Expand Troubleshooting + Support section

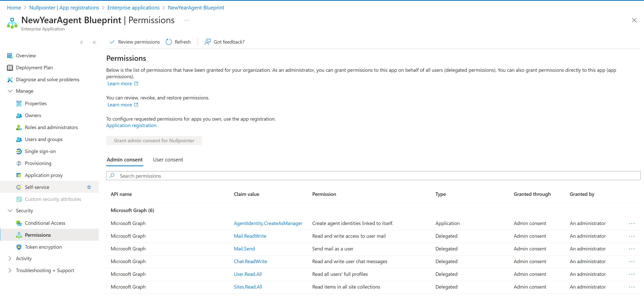[x=10, y=270]
